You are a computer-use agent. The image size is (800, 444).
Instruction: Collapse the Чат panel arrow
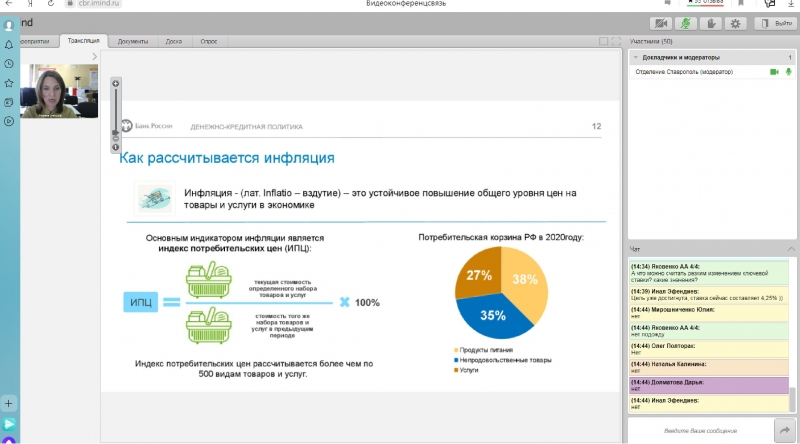791,249
